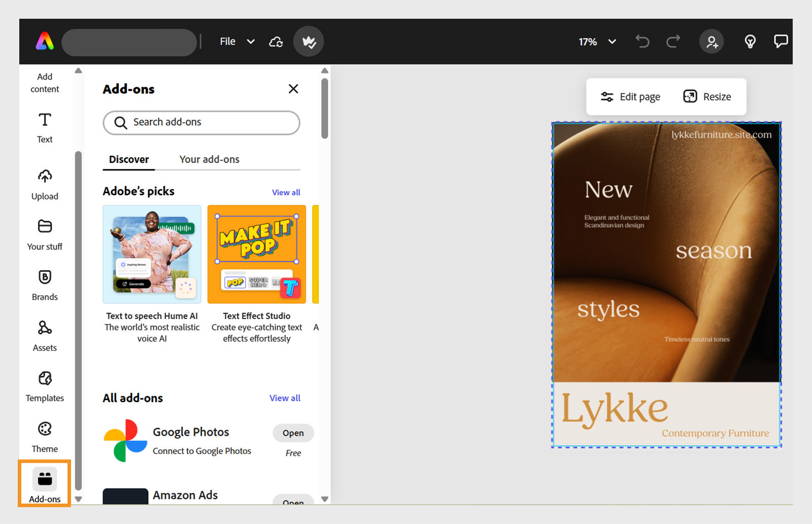This screenshot has height=524, width=812.
Task: Click the undo arrow
Action: [642, 42]
